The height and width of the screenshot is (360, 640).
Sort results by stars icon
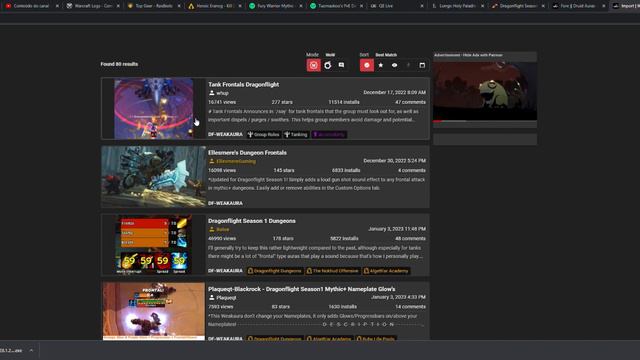point(380,65)
